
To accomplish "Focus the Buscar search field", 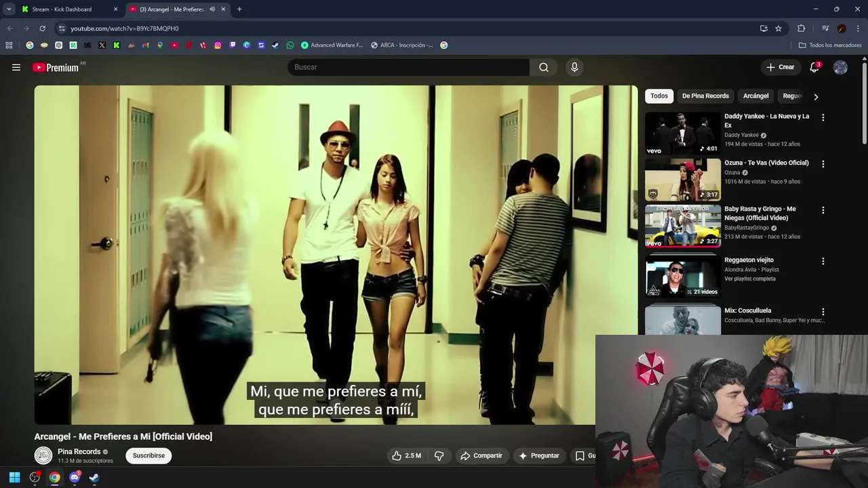I will tap(408, 67).
